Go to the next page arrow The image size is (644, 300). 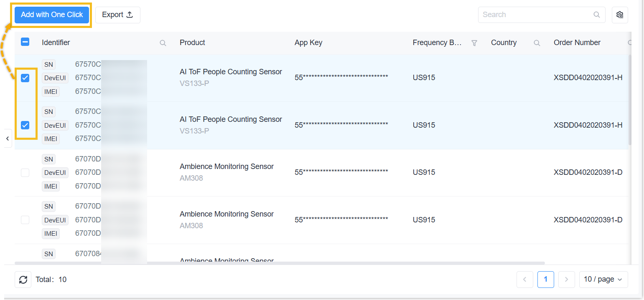[x=566, y=280]
